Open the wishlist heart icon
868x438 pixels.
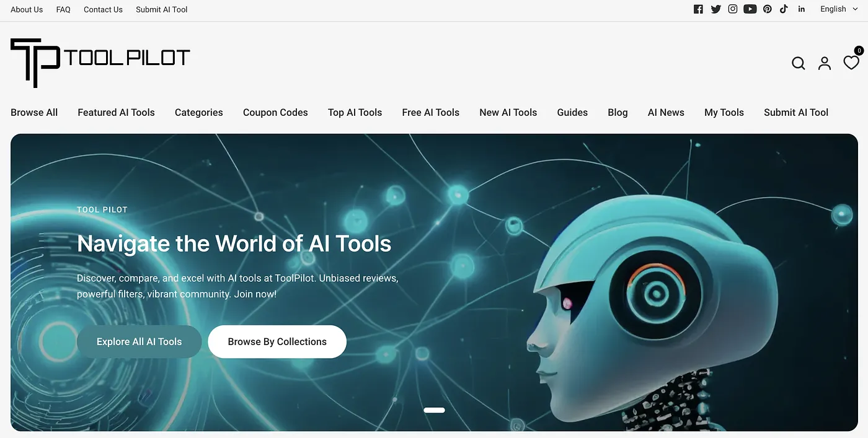(851, 63)
